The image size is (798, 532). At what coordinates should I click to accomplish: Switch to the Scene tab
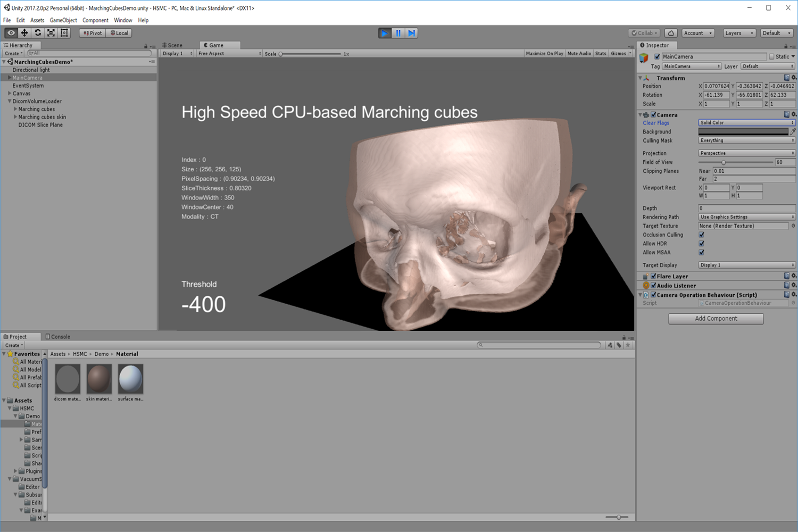173,45
